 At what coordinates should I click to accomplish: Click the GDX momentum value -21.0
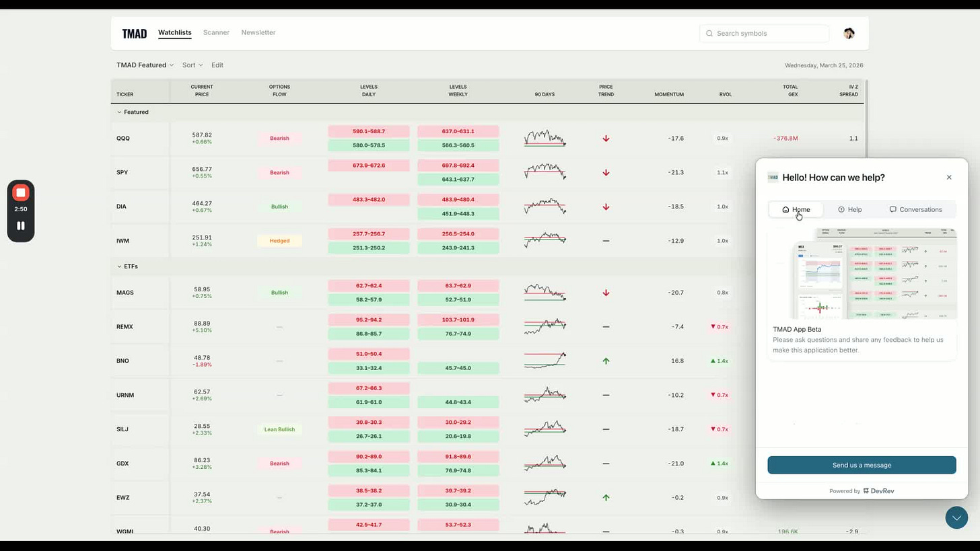676,464
